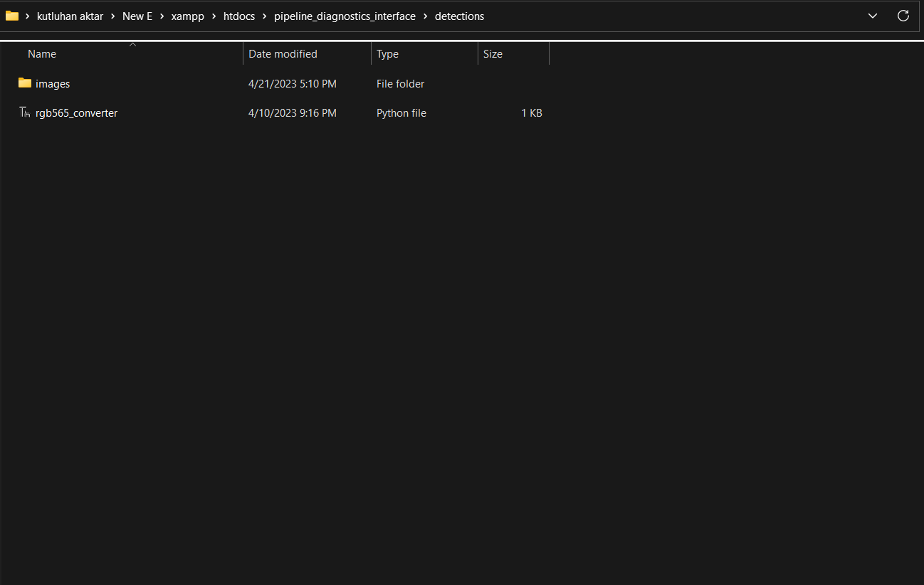Image resolution: width=924 pixels, height=585 pixels.
Task: Click the chevron after detections
Action: point(495,16)
